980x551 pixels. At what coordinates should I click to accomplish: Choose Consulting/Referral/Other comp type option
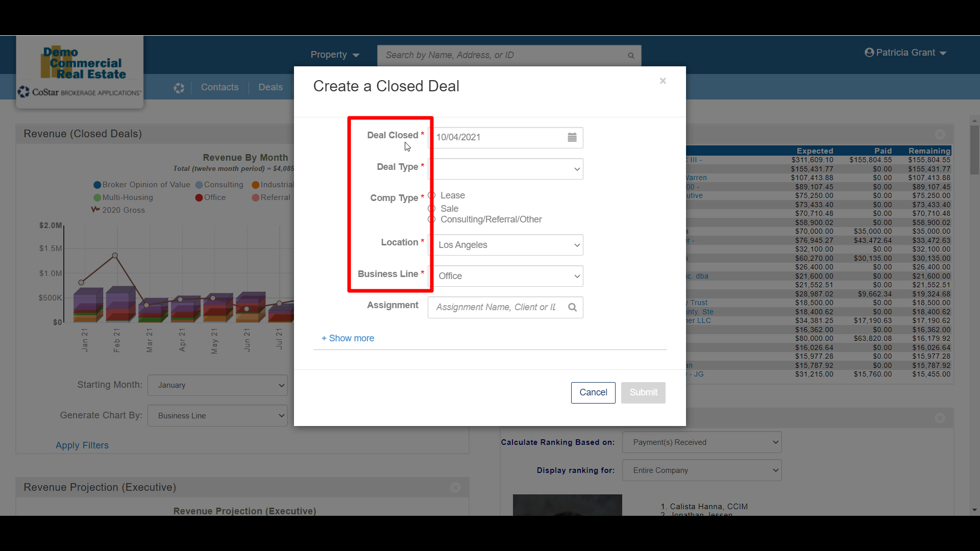click(x=432, y=219)
